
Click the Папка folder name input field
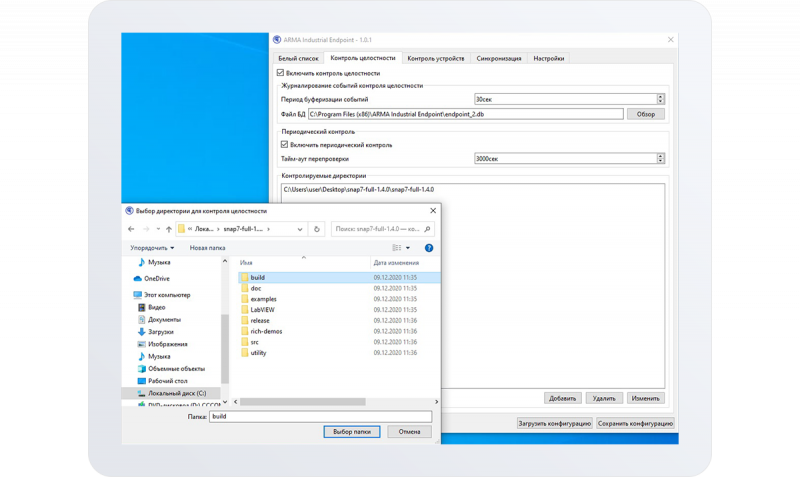tap(320, 415)
